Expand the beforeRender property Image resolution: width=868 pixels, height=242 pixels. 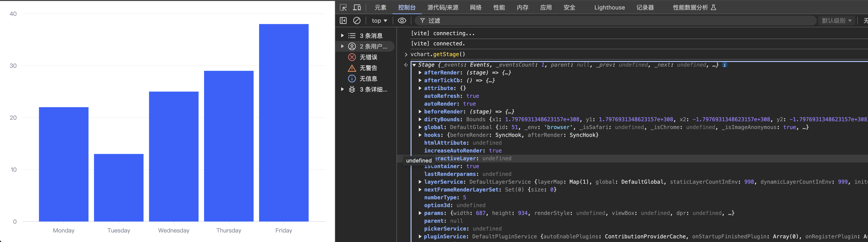(420, 111)
